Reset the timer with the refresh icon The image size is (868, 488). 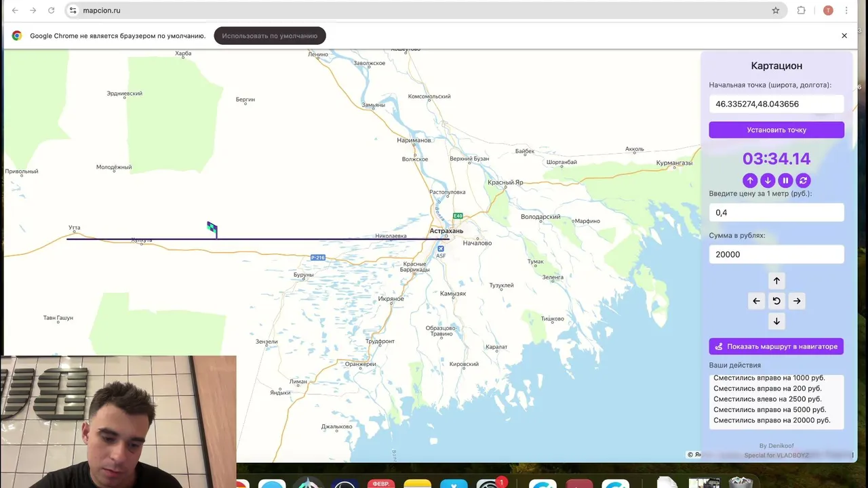803,180
